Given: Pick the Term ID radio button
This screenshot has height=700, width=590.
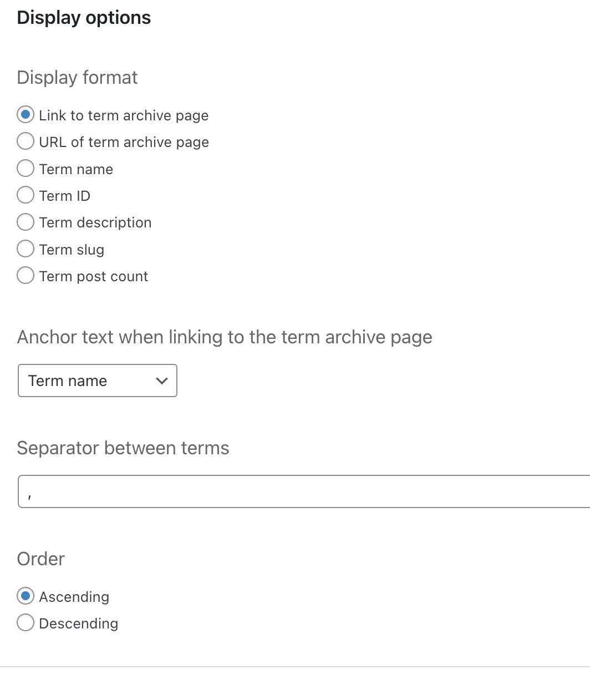Looking at the screenshot, I should tap(26, 195).
